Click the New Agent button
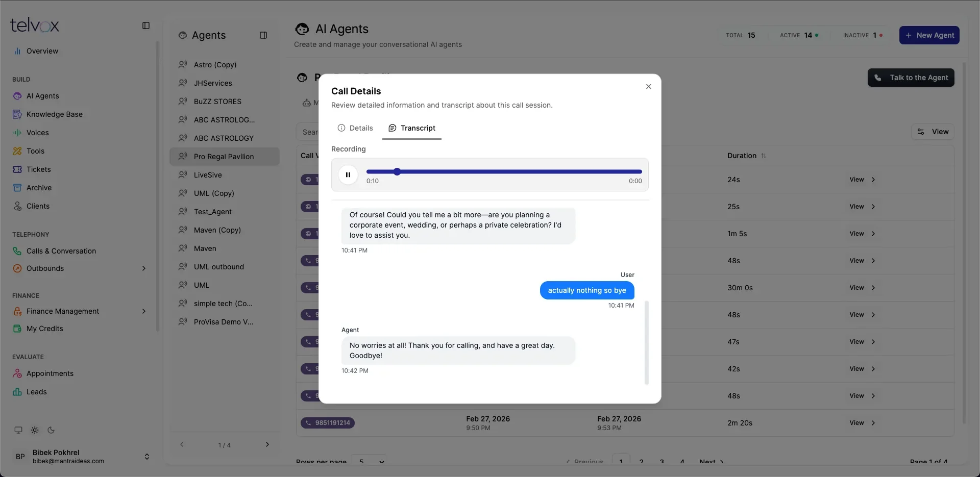This screenshot has height=477, width=980. pos(929,35)
